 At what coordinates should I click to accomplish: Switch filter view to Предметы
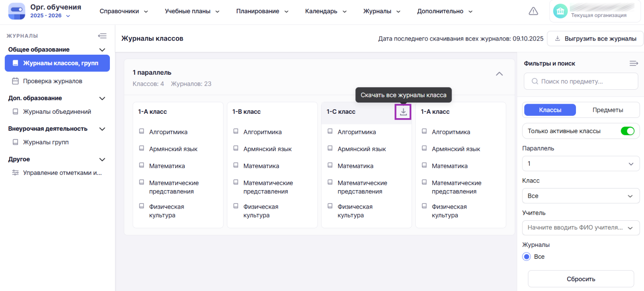[607, 110]
